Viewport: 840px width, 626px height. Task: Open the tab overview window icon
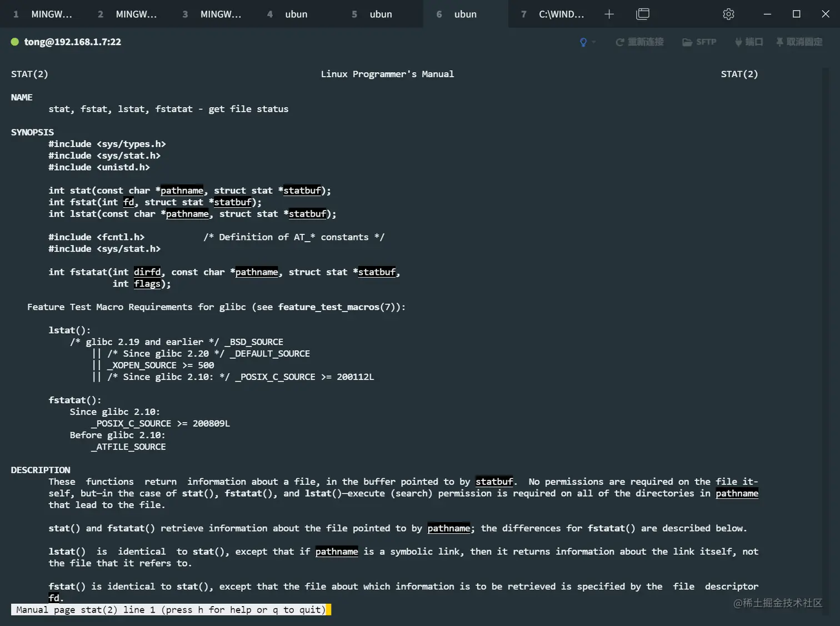(x=643, y=14)
